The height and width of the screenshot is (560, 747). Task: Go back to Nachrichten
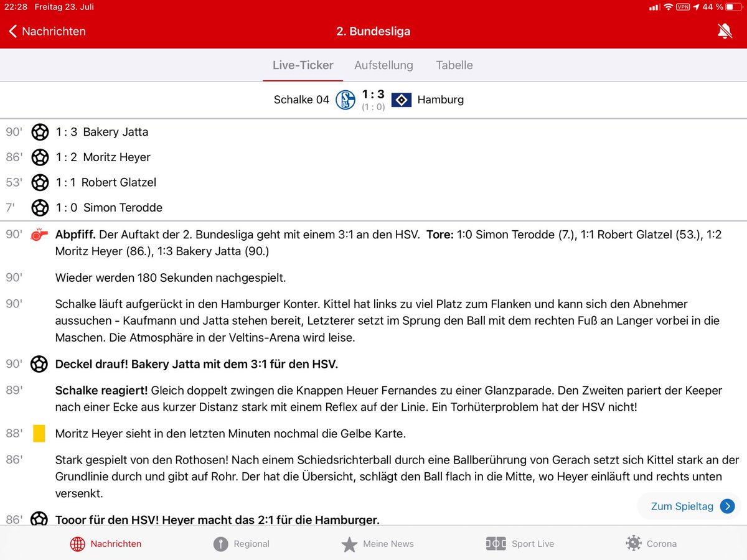tap(47, 30)
